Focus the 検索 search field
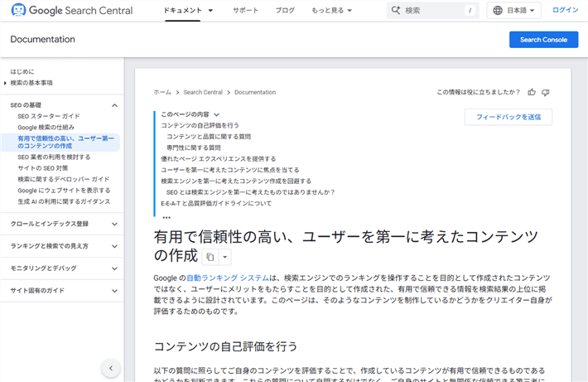Image resolution: width=588 pixels, height=382 pixels. tap(432, 11)
